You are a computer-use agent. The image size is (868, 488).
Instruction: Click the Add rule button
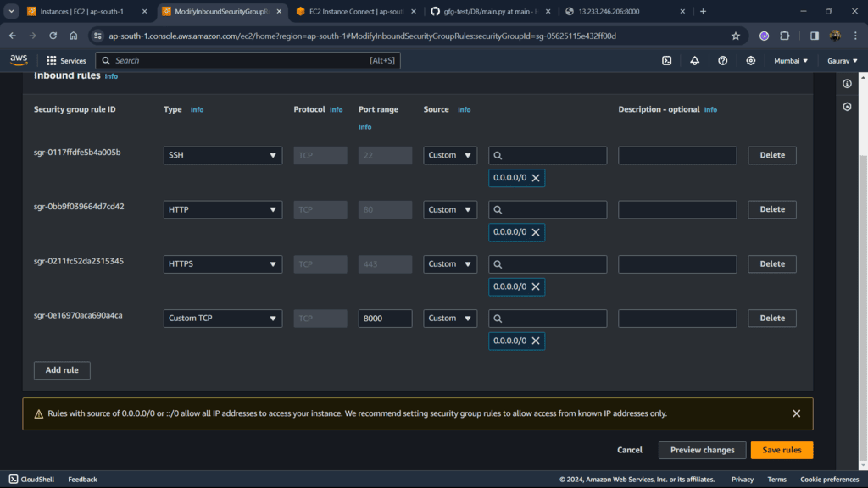[x=62, y=370]
